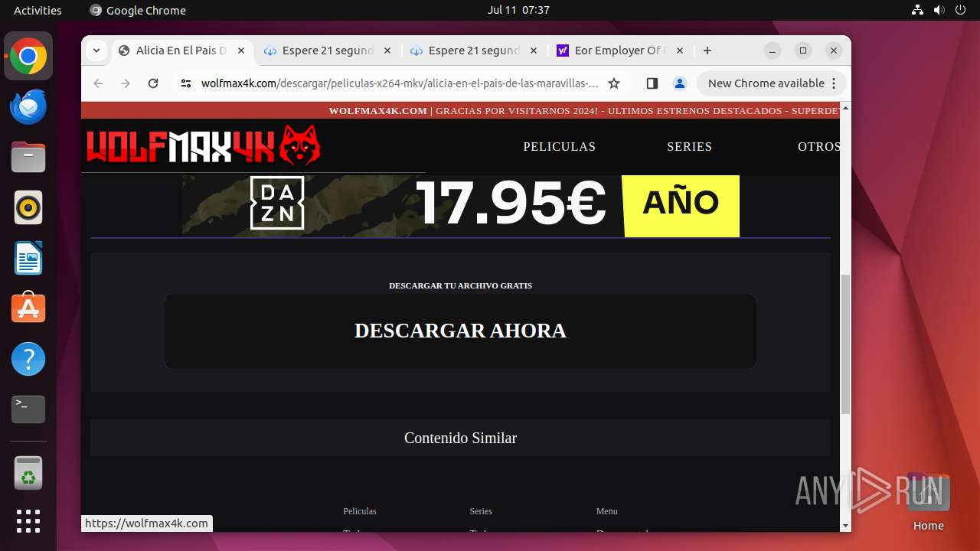Screen dimensions: 980x551
Task: Open a new Chrome tab
Action: (x=707, y=51)
